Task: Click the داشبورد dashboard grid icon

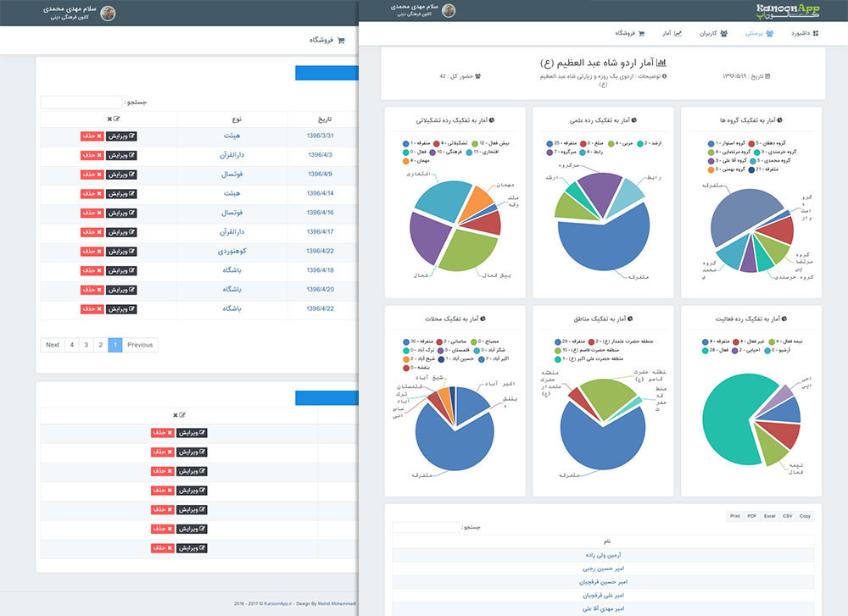Action: click(816, 34)
